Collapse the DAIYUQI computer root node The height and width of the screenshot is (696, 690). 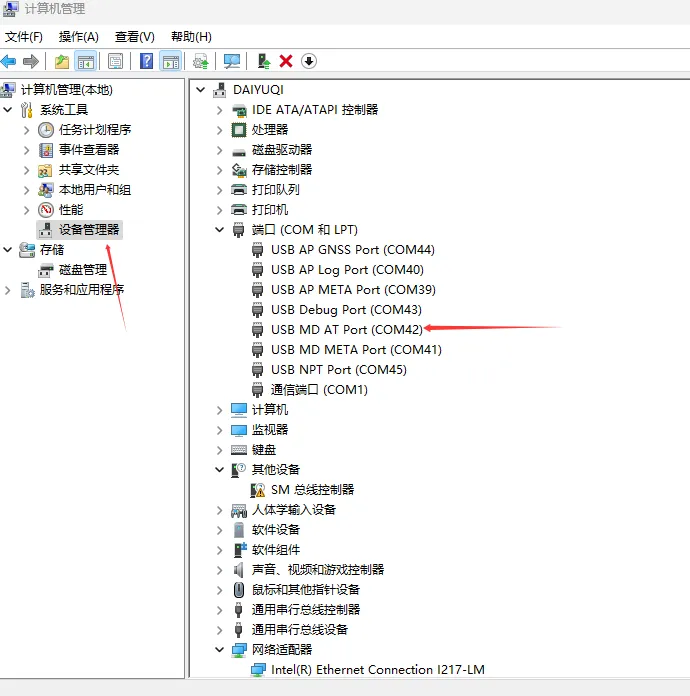[x=201, y=90]
